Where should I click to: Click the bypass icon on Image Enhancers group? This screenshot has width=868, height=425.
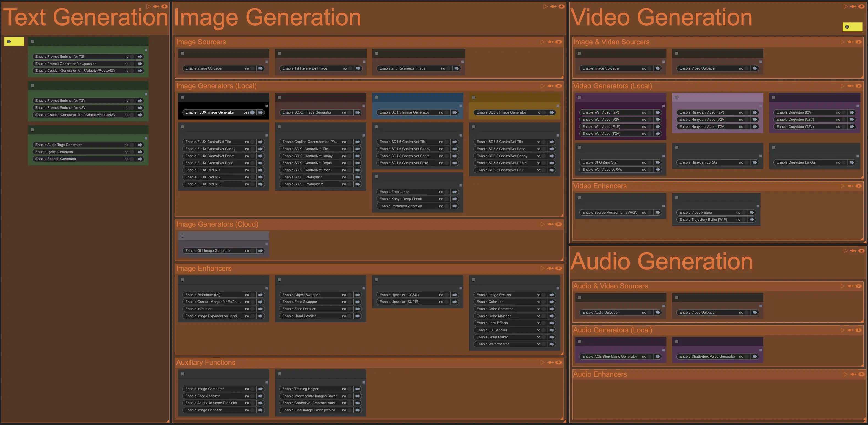(x=550, y=268)
